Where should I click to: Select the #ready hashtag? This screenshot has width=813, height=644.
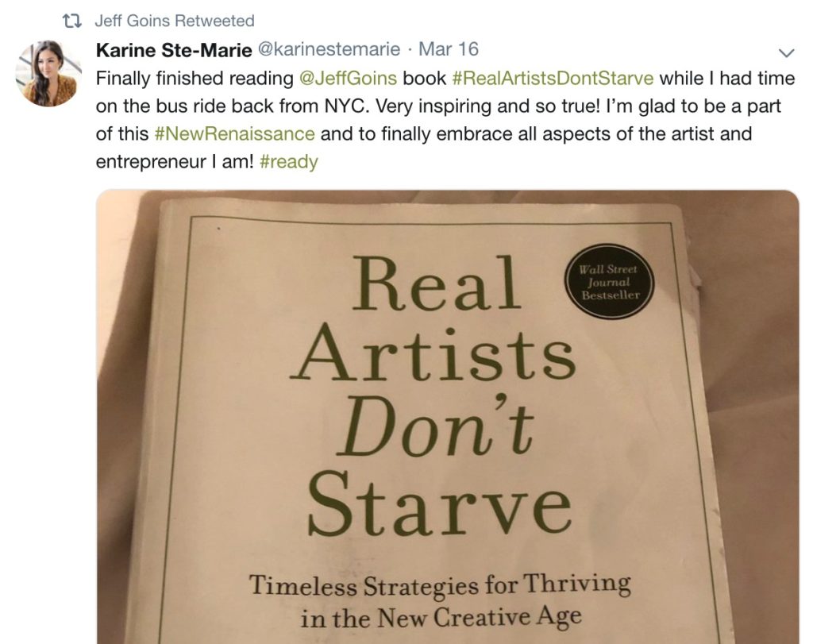tap(288, 162)
